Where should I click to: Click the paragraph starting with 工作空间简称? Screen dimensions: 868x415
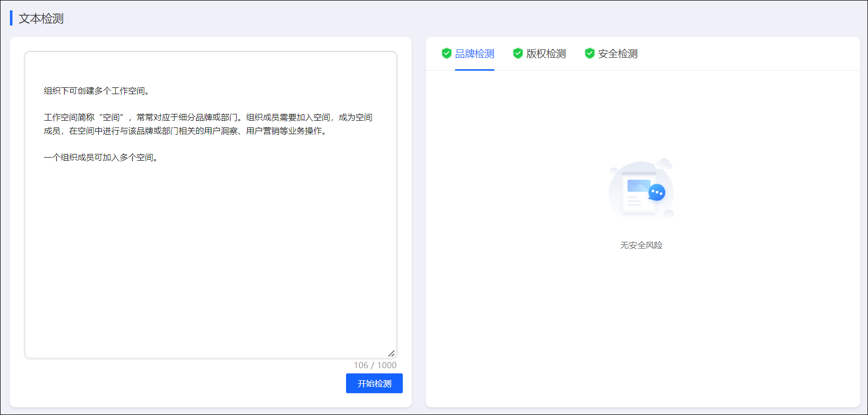(208, 124)
